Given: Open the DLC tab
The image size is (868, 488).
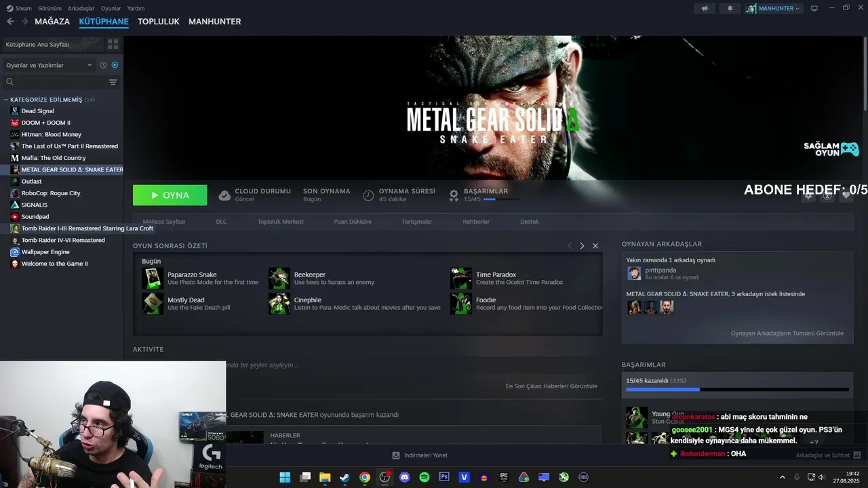Looking at the screenshot, I should pos(222,222).
